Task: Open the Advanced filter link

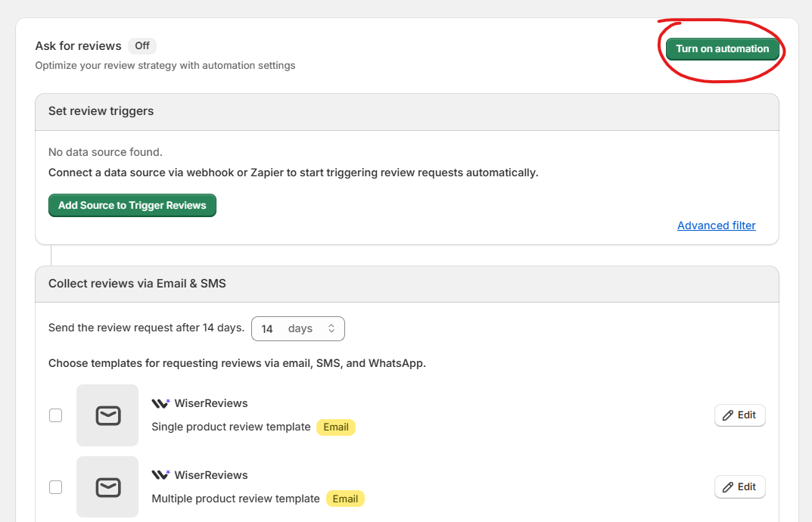Action: point(716,225)
